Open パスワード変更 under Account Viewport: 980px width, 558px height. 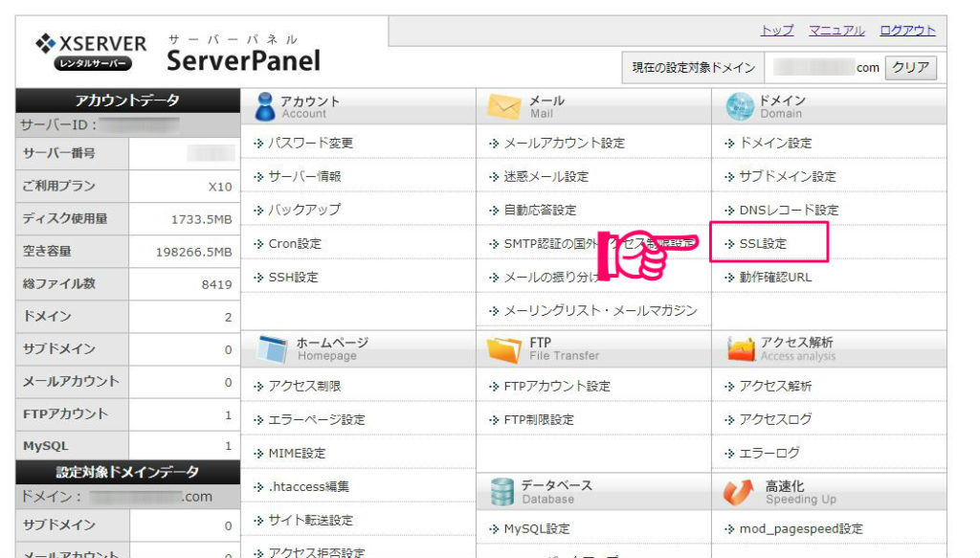pyautogui.click(x=310, y=144)
